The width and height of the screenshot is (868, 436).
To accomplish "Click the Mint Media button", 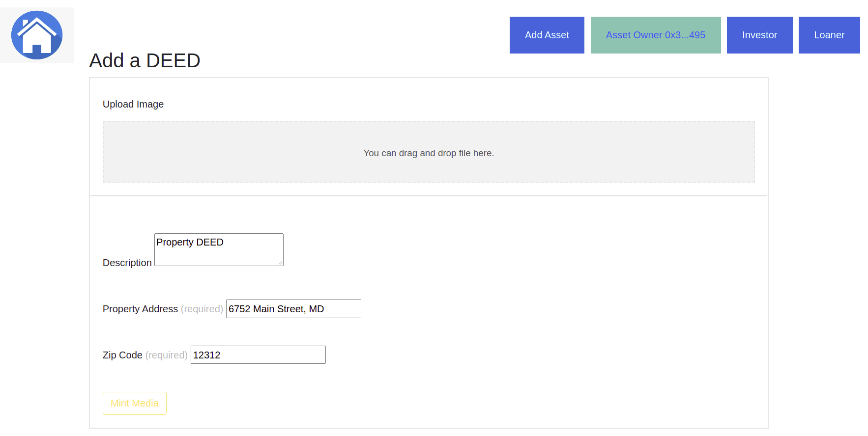I will click(135, 403).
